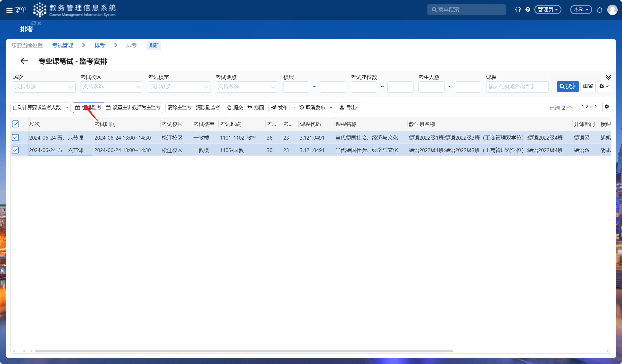This screenshot has height=364, width=622.
Task: Expand the 发布 dropdown arrow
Action: pyautogui.click(x=293, y=107)
